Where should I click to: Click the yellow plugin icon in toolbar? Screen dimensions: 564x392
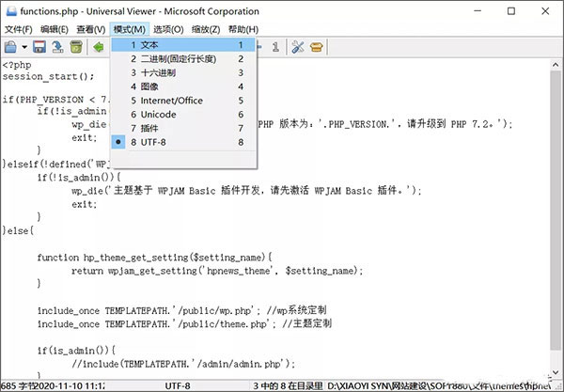(317, 46)
